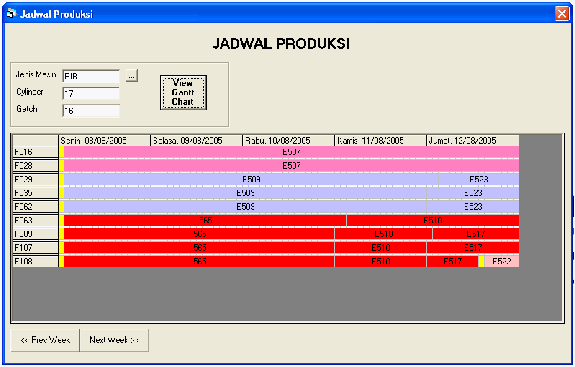575x367 pixels.
Task: Click the E523 bar in F062 row
Action: (473, 207)
